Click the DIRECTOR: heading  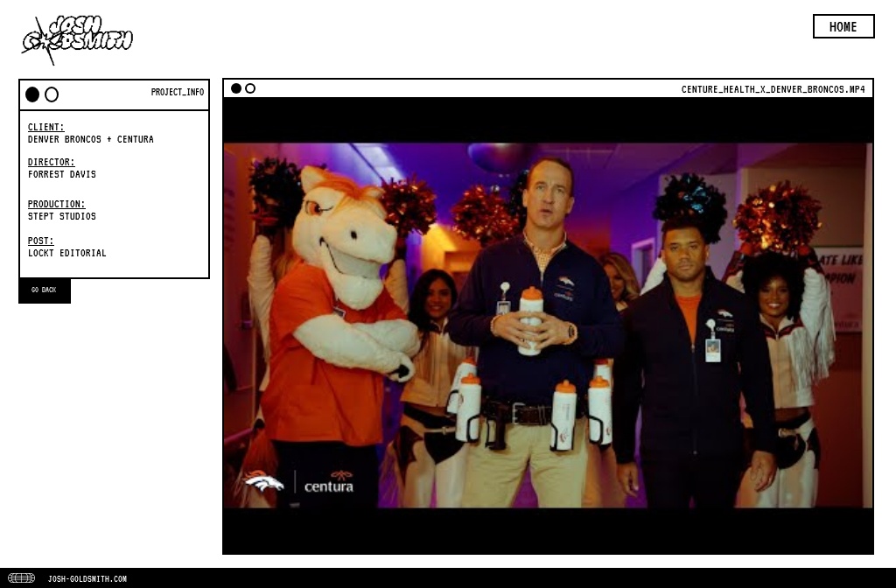51,162
